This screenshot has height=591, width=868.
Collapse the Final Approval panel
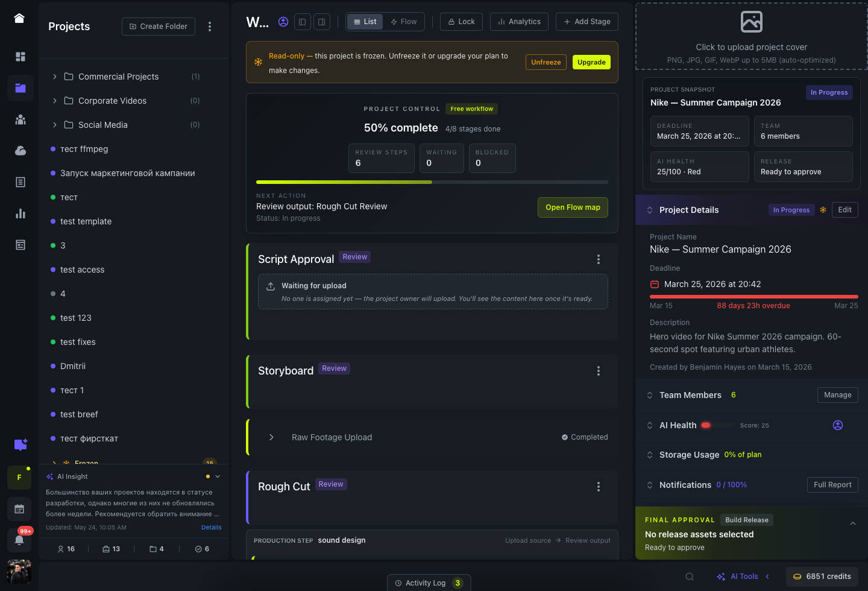[853, 523]
